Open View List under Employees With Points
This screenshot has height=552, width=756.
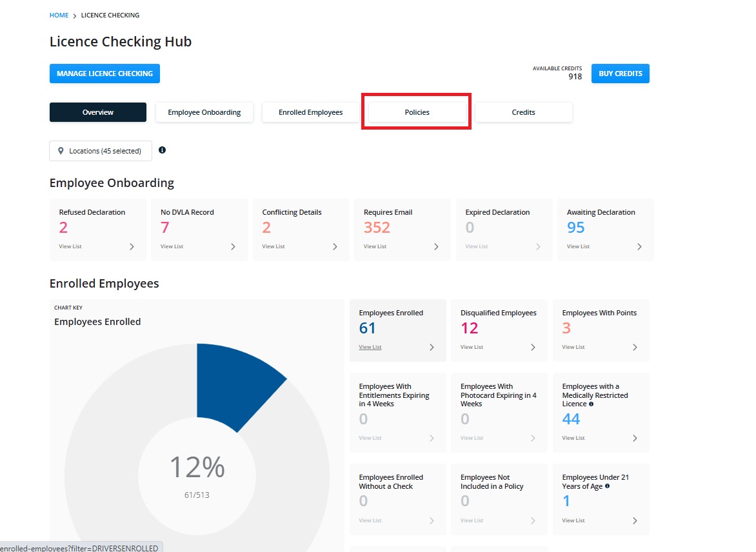(x=573, y=347)
